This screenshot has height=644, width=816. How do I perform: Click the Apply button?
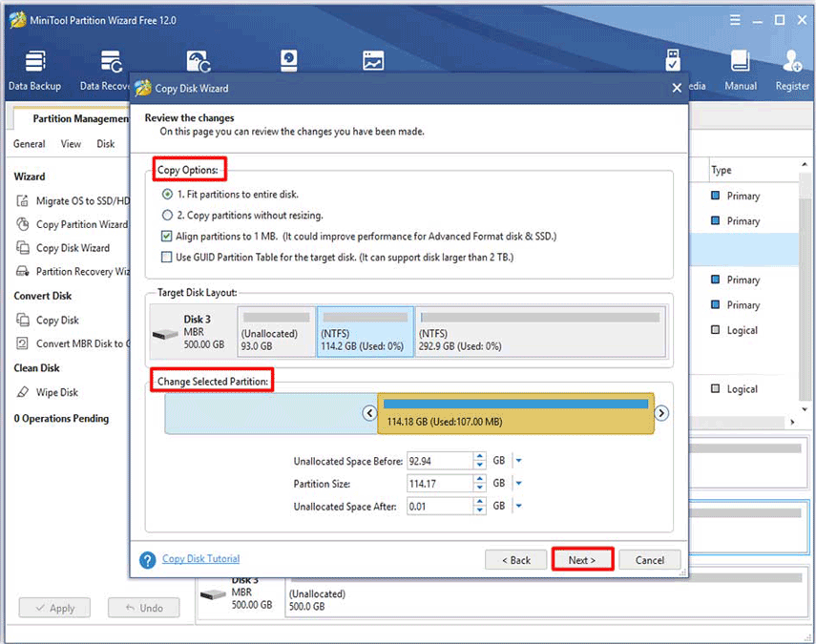(54, 608)
